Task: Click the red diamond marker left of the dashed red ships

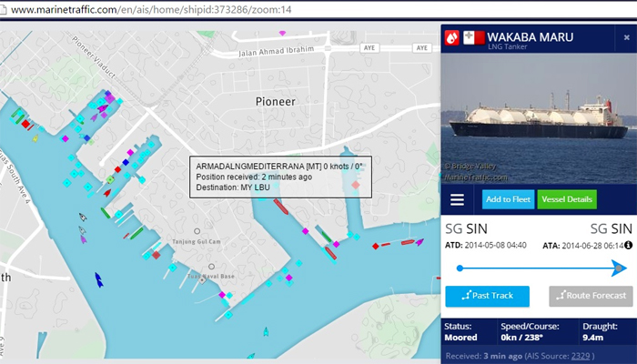Action: click(x=376, y=247)
